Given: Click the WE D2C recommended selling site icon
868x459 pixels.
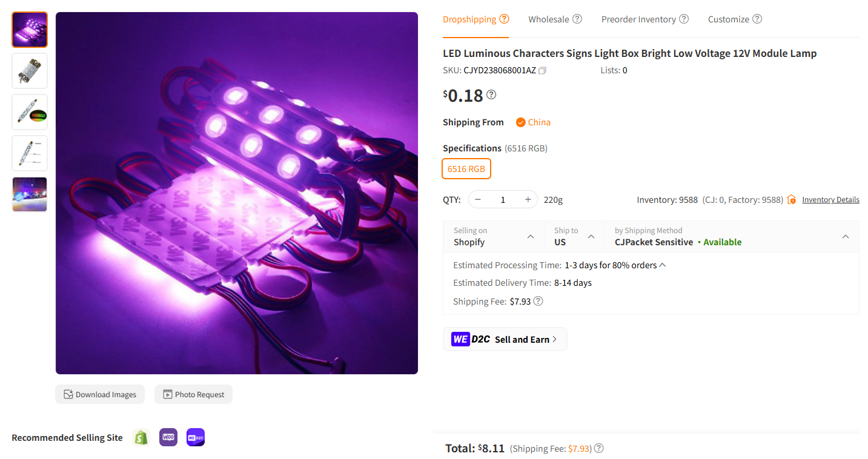Looking at the screenshot, I should 195,437.
